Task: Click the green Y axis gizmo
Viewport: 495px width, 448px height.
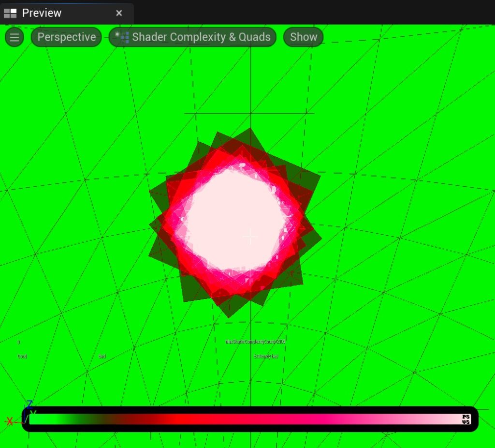Action: coord(33,413)
